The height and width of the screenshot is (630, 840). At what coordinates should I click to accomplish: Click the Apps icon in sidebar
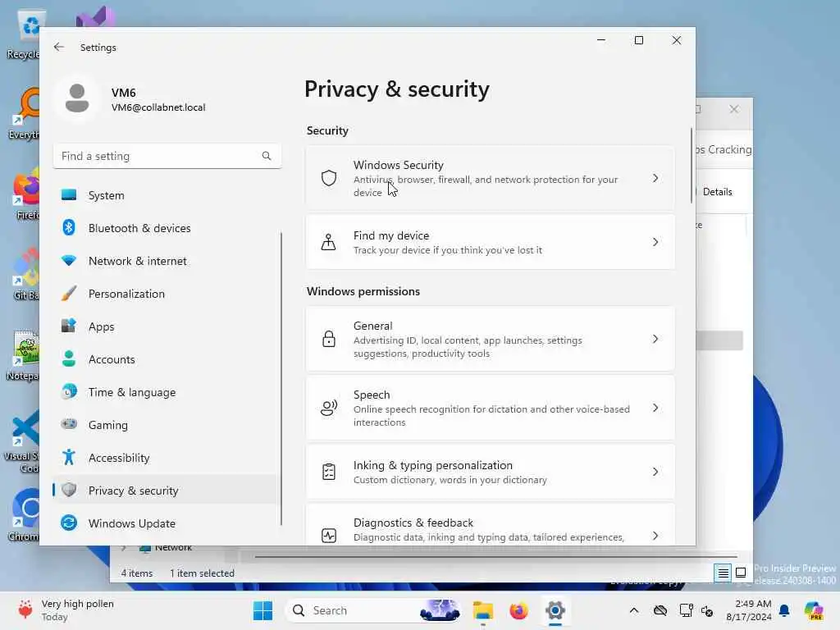(x=69, y=326)
